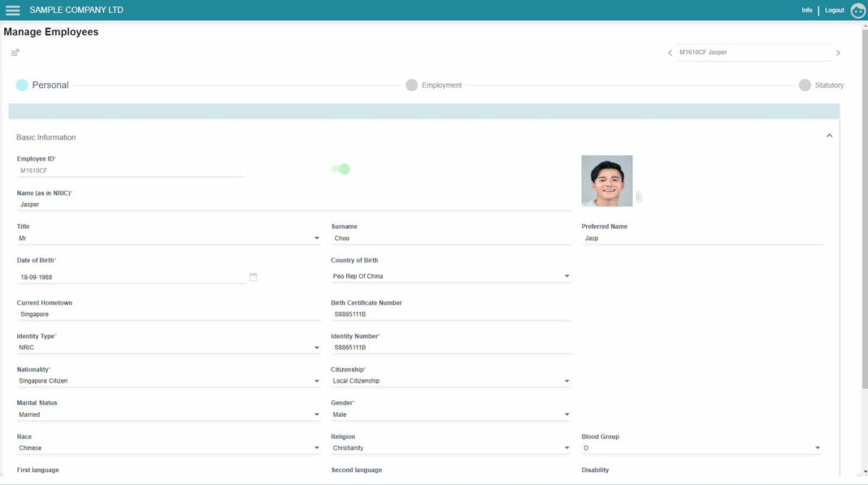Click the Logout link
Screen dimensions: 868x485
[834, 11]
